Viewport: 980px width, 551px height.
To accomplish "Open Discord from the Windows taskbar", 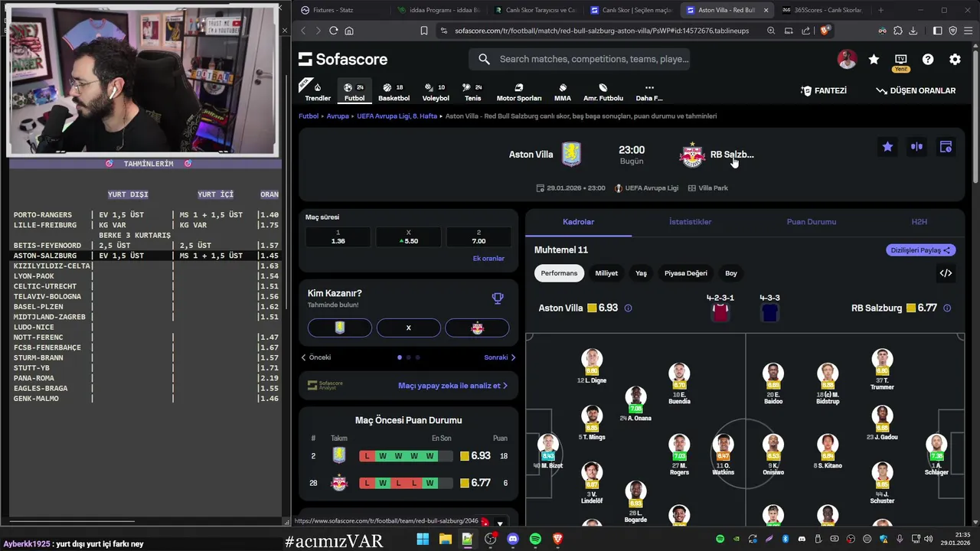I will (512, 539).
